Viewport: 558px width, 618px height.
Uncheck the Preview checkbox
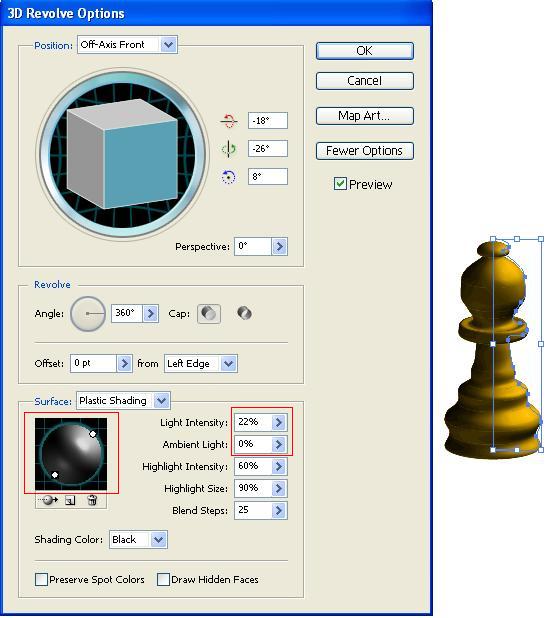click(340, 184)
